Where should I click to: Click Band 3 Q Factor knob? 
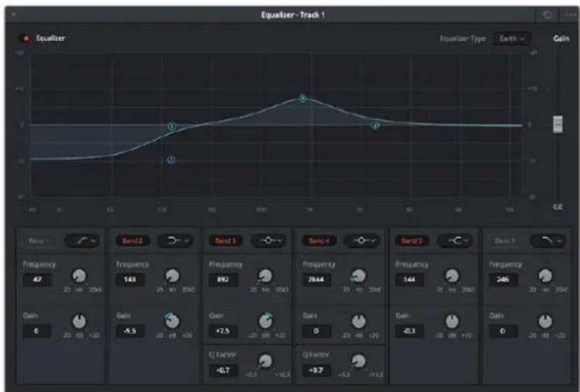coord(265,361)
